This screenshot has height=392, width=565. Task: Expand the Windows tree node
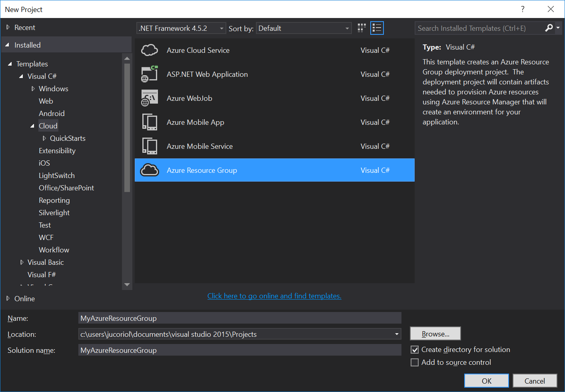(x=33, y=88)
